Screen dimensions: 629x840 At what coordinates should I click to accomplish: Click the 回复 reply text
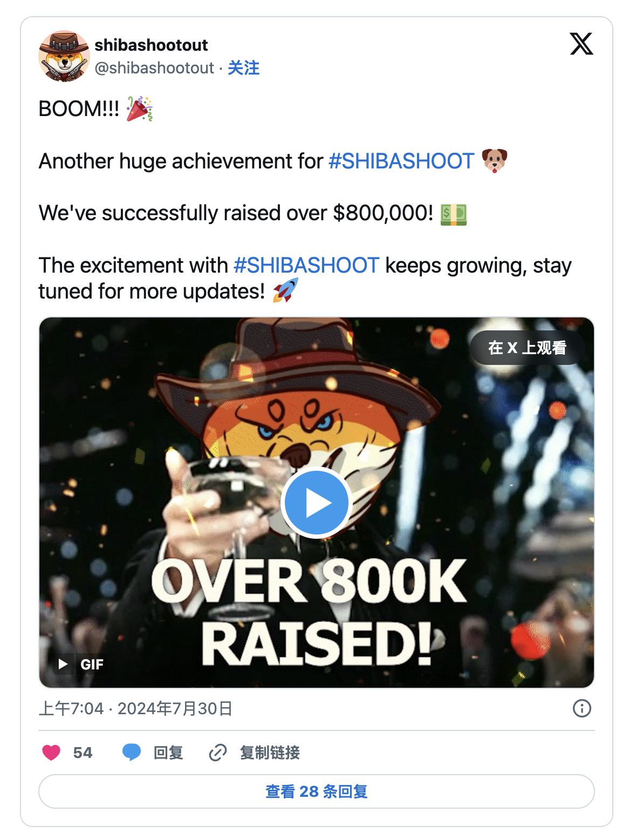tap(168, 753)
